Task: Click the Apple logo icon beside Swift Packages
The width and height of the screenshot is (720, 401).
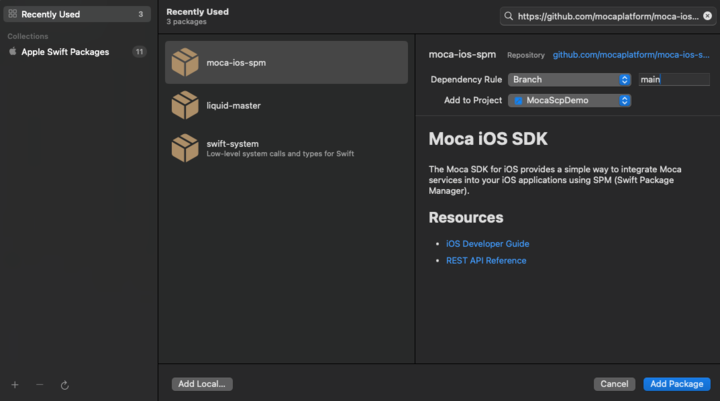Action: [x=13, y=51]
